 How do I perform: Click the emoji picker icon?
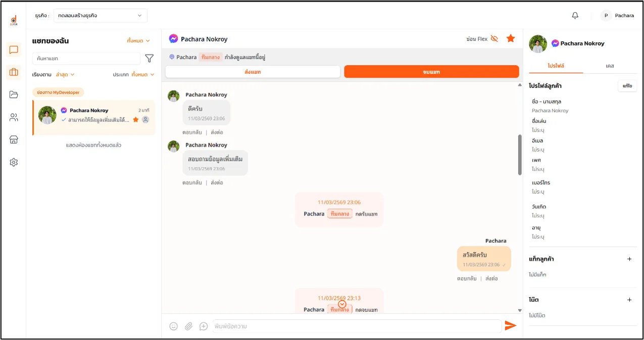[174, 326]
